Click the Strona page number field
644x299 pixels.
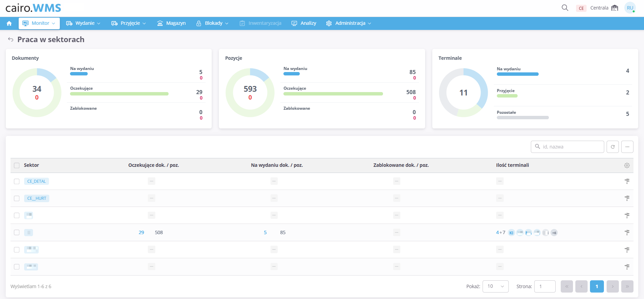tap(545, 286)
